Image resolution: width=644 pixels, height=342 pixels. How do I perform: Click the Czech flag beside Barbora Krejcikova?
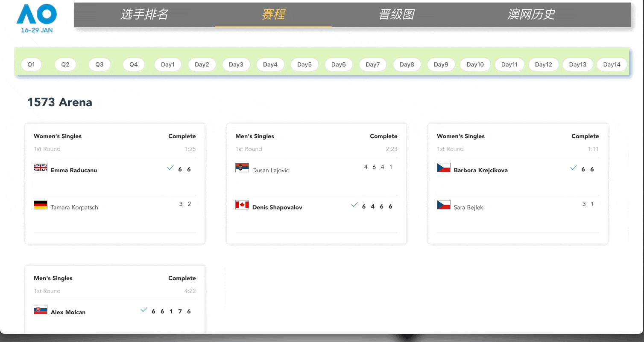[x=444, y=168]
